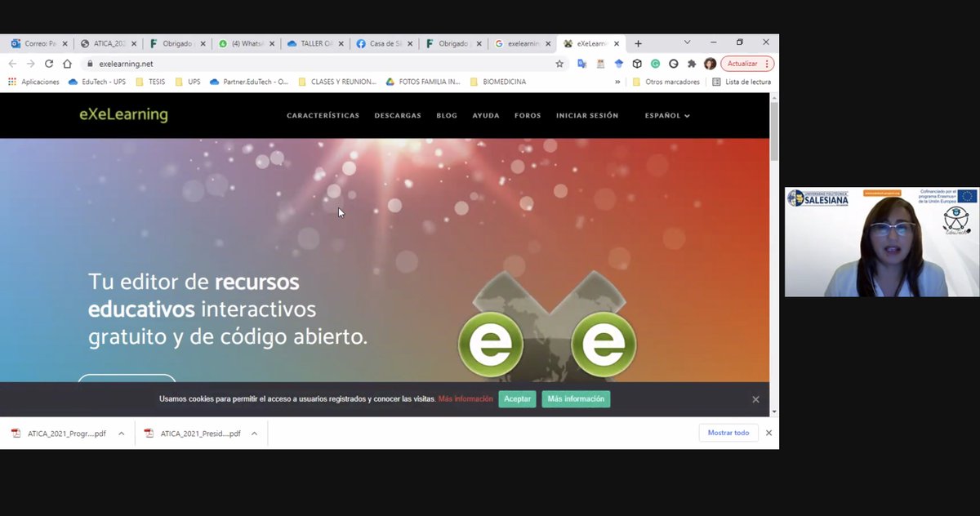980x516 pixels.
Task: Open the BIOMEDICINA bookmarks folder
Action: 498,82
